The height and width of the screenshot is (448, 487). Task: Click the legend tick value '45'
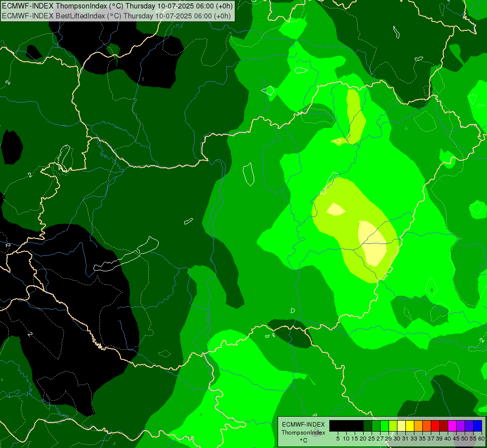pyautogui.click(x=456, y=439)
